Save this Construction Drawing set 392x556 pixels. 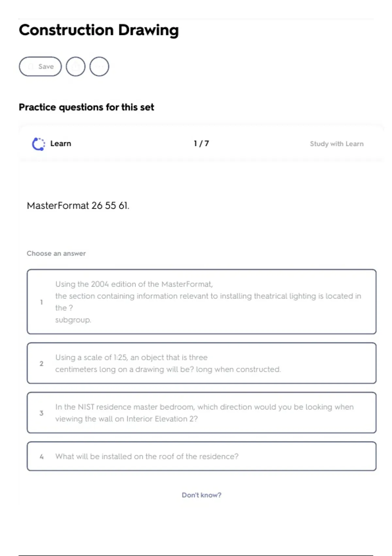pyautogui.click(x=41, y=67)
